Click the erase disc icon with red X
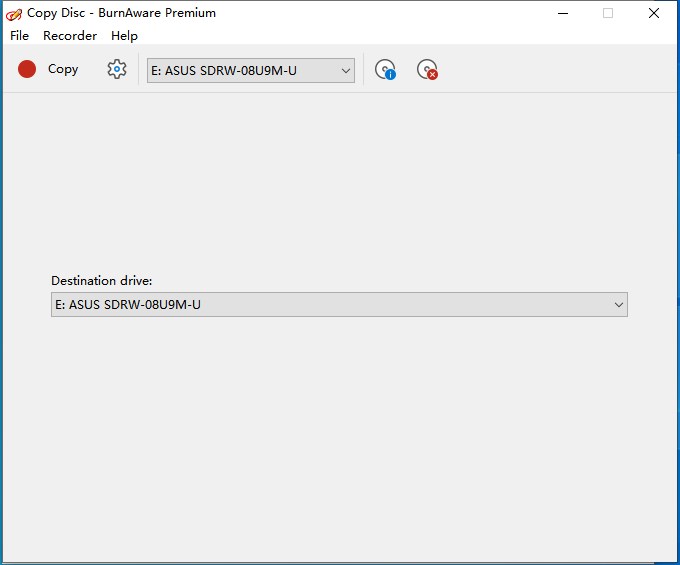 point(427,70)
